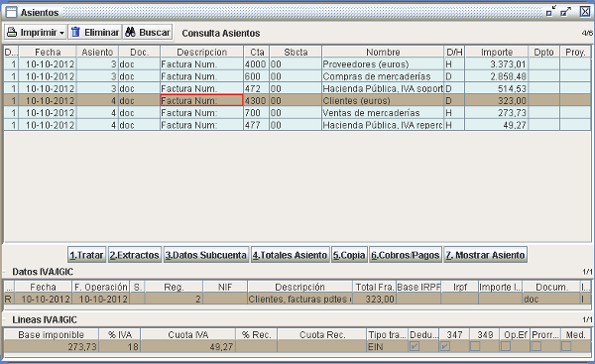Screen dimensions: 595x364
Task: Enable the 349 checkbox
Action: [475, 346]
